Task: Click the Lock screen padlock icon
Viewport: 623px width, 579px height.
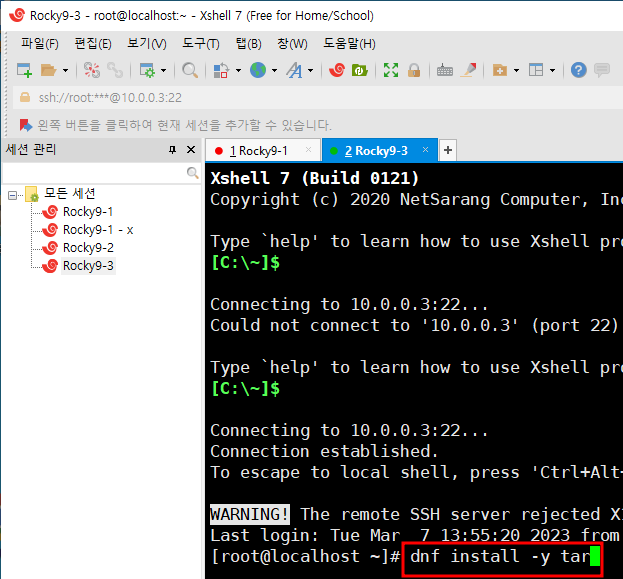Action: (x=414, y=70)
